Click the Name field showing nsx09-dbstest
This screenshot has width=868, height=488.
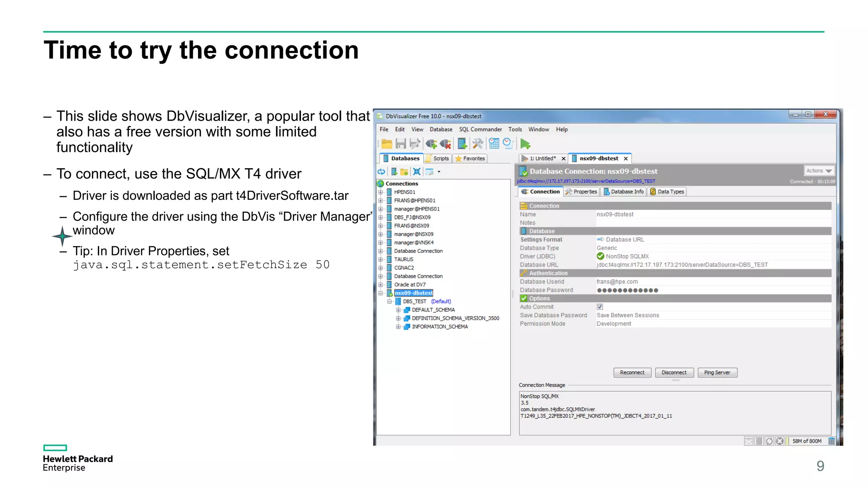[x=713, y=214]
